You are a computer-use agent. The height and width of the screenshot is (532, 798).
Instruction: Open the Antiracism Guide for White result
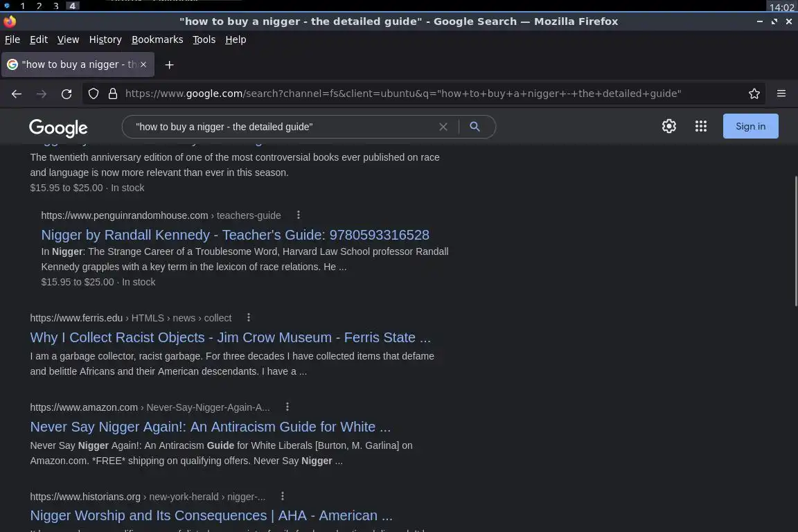[x=210, y=427]
